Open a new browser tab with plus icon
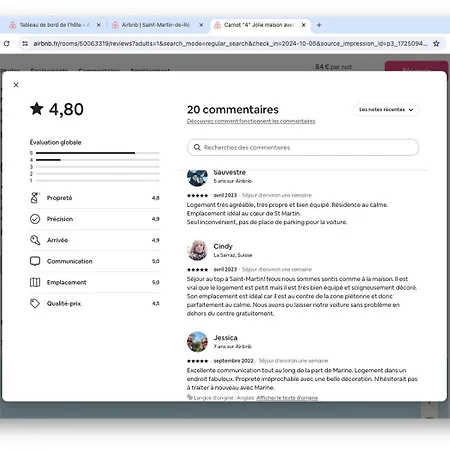Viewport: 450px width, 450px height. tap(319, 25)
